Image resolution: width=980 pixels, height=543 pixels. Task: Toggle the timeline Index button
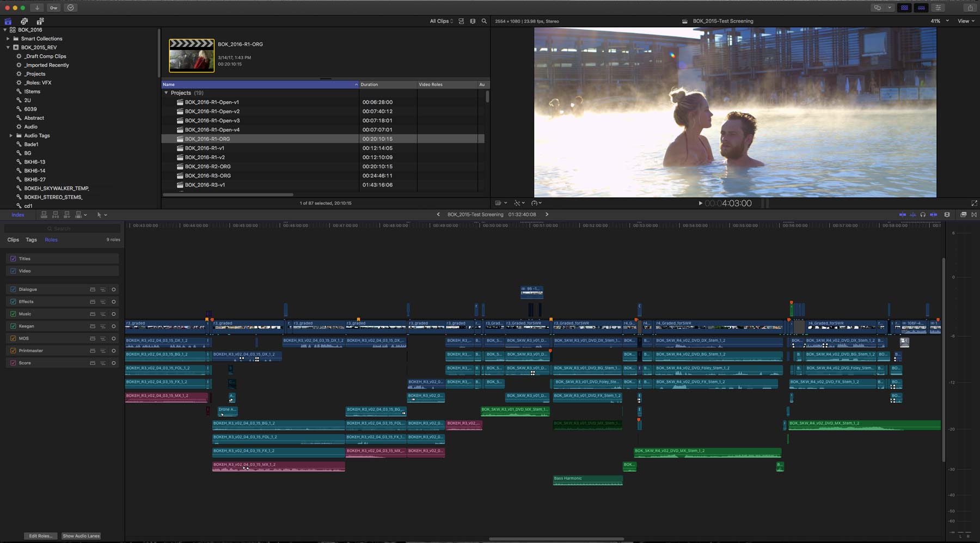click(x=18, y=215)
